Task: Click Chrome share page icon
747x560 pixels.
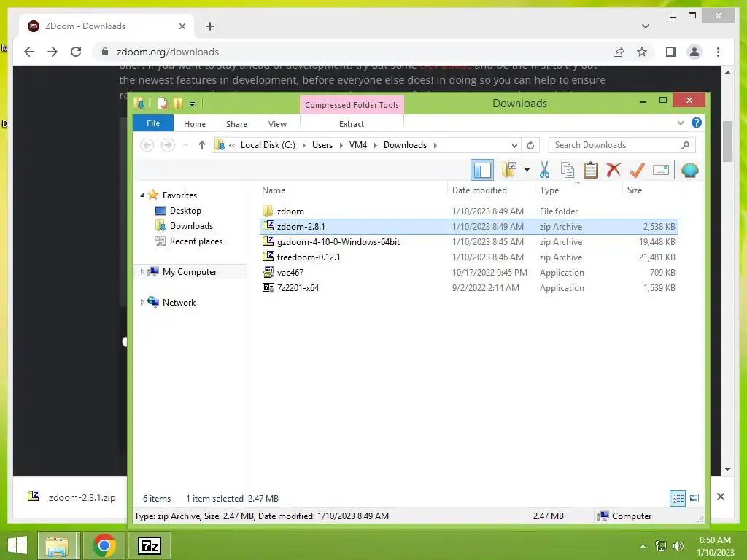Action: (619, 52)
